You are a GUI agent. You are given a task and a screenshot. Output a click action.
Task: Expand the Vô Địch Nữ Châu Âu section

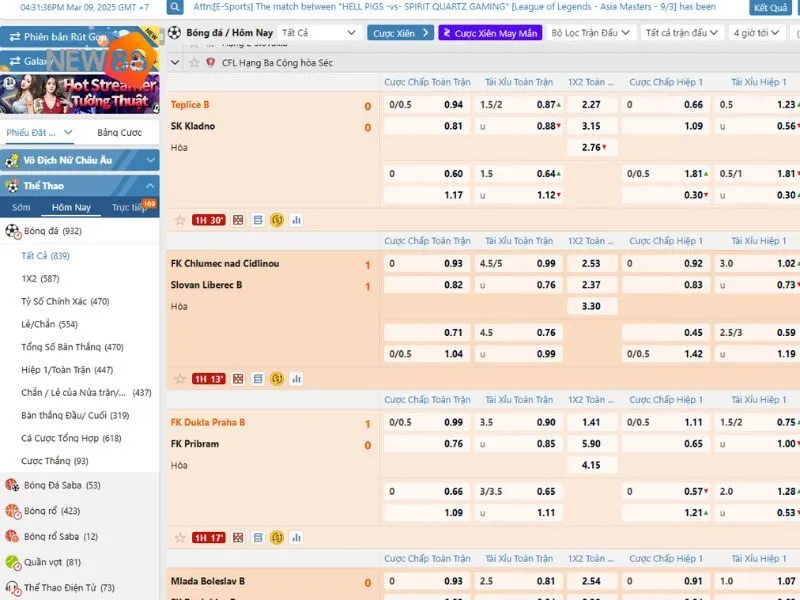coord(80,160)
